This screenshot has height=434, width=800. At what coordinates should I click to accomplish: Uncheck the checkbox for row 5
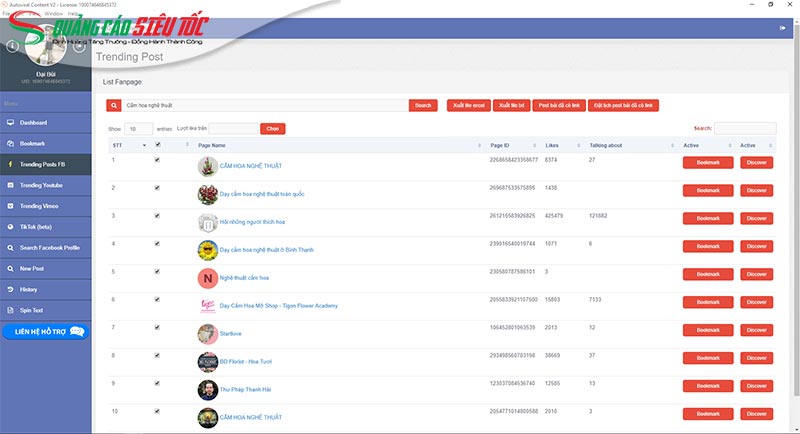(x=157, y=271)
